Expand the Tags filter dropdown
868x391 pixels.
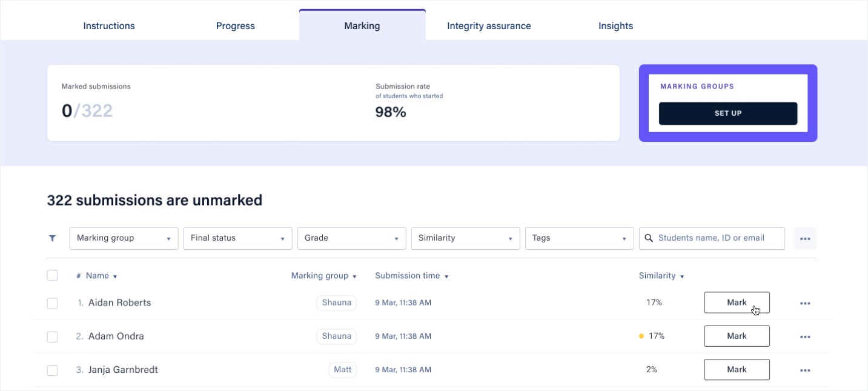(x=579, y=238)
